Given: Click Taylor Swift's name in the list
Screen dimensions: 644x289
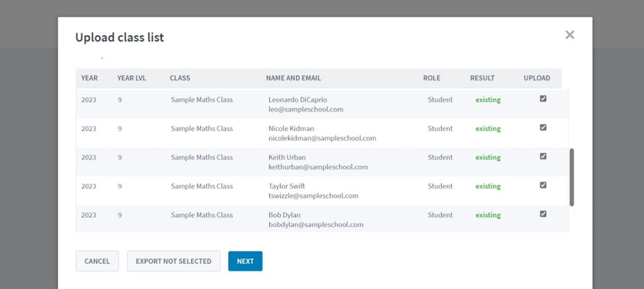Looking at the screenshot, I should tap(287, 186).
